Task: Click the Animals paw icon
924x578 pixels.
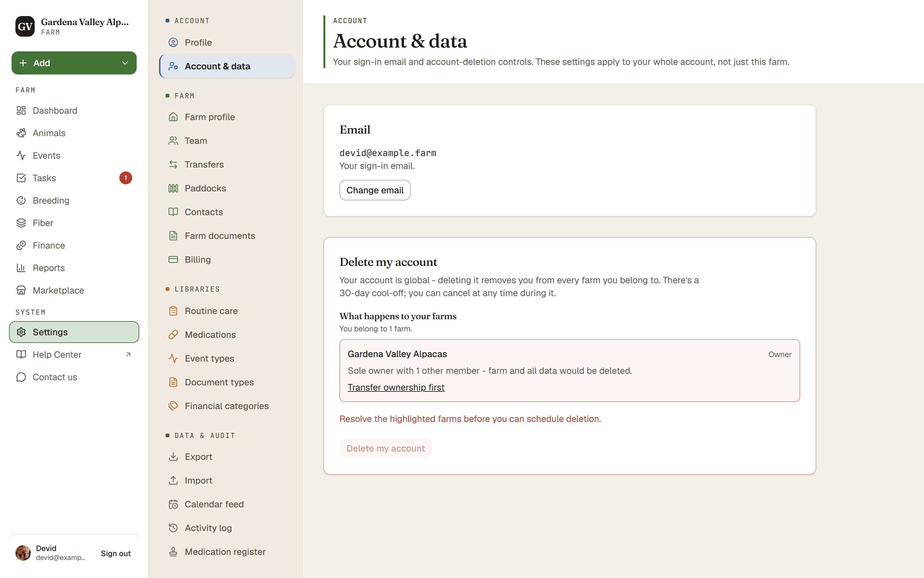Action: [21, 133]
